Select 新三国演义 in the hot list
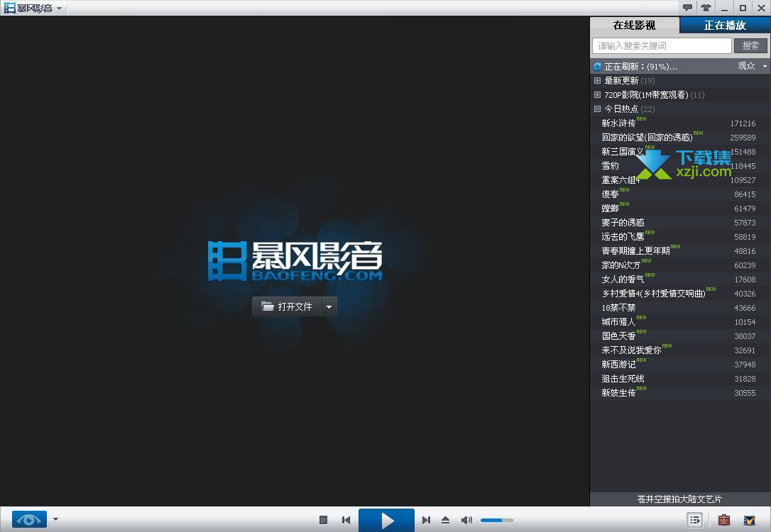771x532 pixels. pos(623,152)
